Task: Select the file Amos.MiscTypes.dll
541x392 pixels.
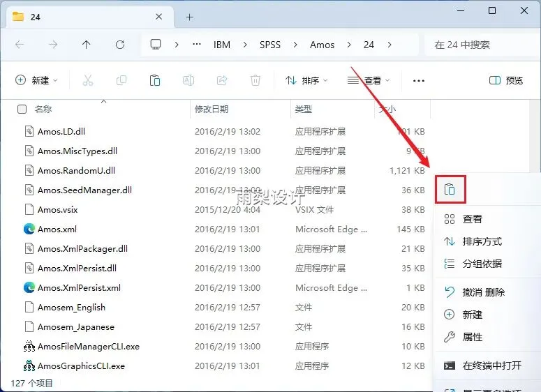Action: (x=77, y=151)
